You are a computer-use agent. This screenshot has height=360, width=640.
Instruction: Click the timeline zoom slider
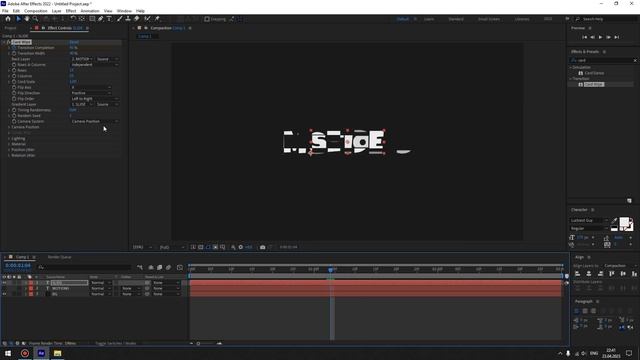click(x=198, y=344)
